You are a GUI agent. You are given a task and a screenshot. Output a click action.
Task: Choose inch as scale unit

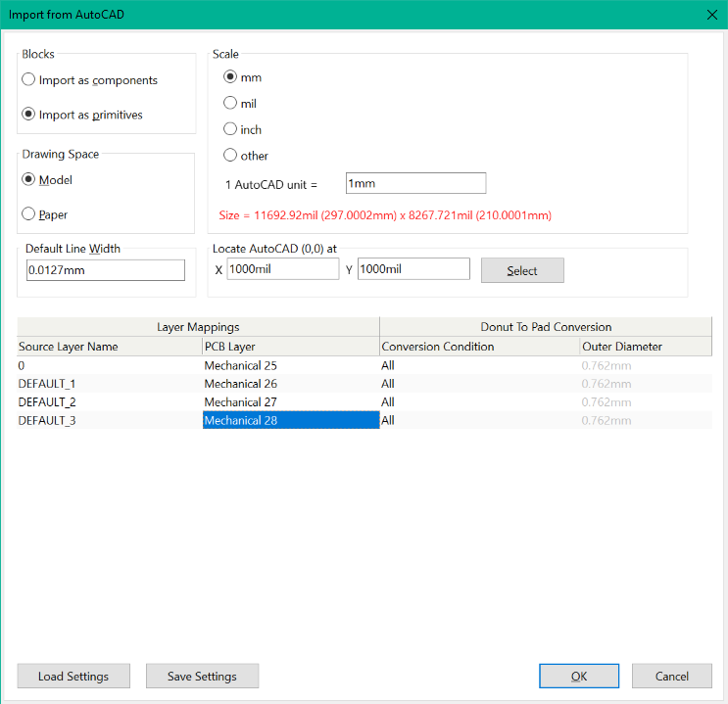(x=230, y=129)
